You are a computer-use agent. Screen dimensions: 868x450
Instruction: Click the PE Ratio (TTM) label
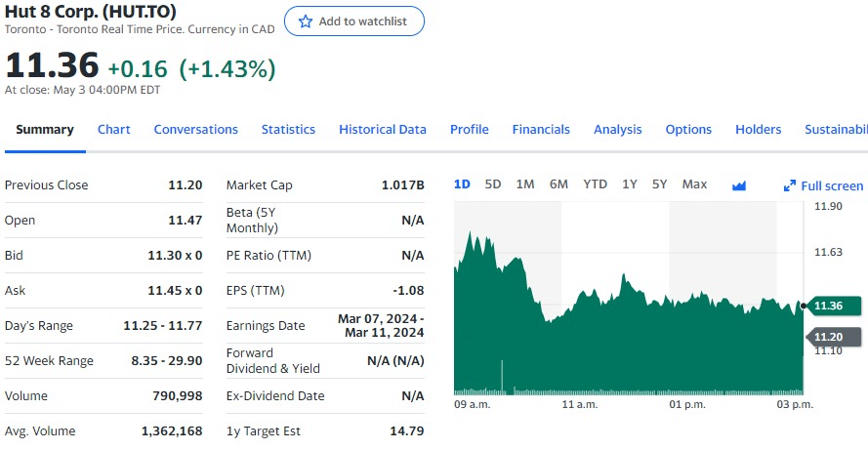(x=269, y=255)
